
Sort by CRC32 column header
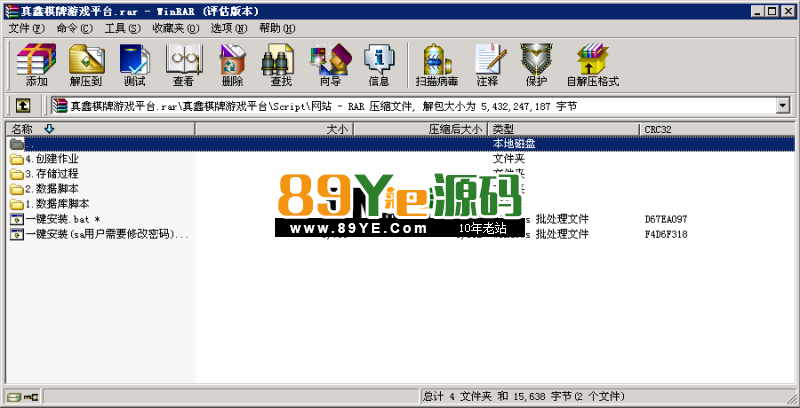coord(717,130)
